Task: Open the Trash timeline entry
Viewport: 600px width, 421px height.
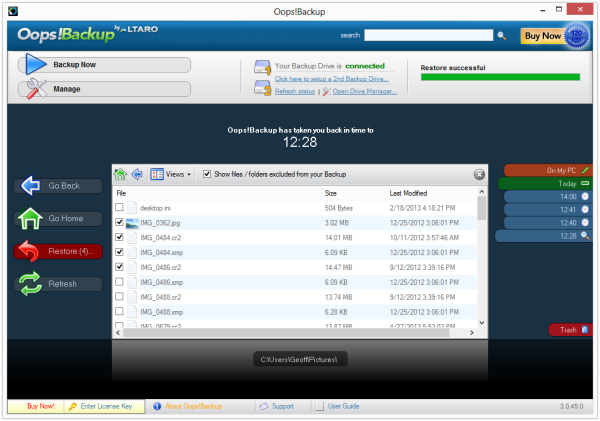Action: 571,330
